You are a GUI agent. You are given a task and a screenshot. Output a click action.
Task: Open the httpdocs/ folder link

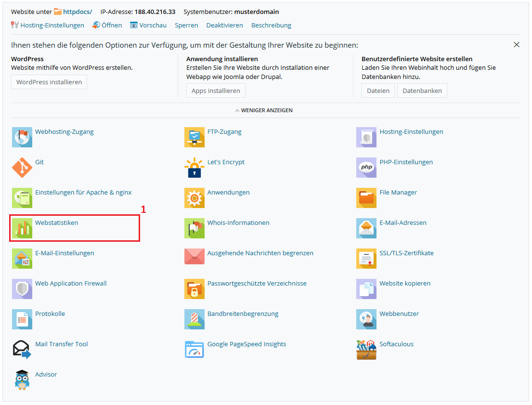click(x=77, y=12)
